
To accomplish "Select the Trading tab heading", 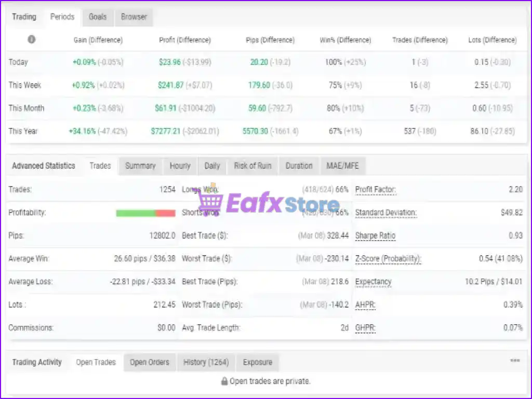I will tap(24, 17).
